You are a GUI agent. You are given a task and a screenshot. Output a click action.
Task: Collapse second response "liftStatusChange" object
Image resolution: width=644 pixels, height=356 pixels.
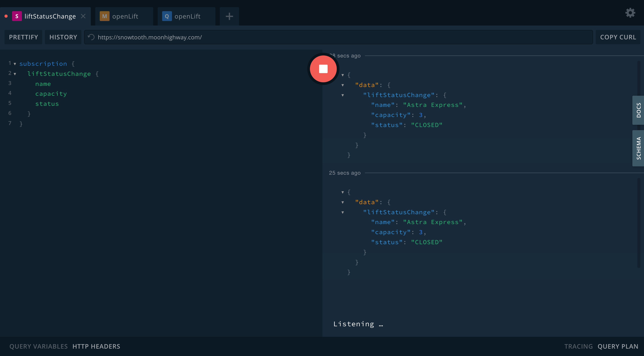[343, 212]
